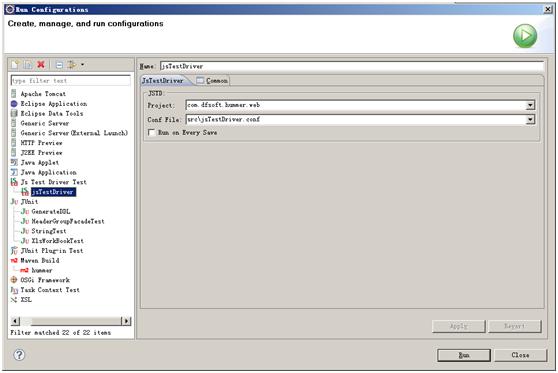Open the Conf File combo box dropdown

[530, 120]
